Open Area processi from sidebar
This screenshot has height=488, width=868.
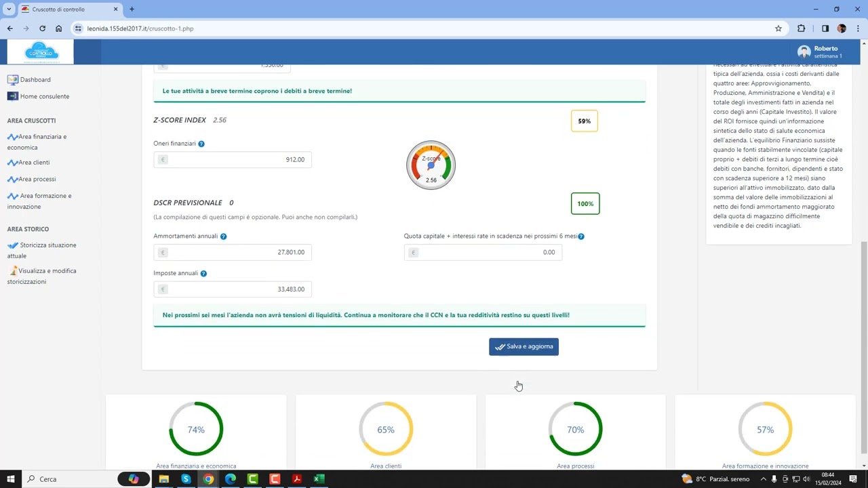[37, 180]
